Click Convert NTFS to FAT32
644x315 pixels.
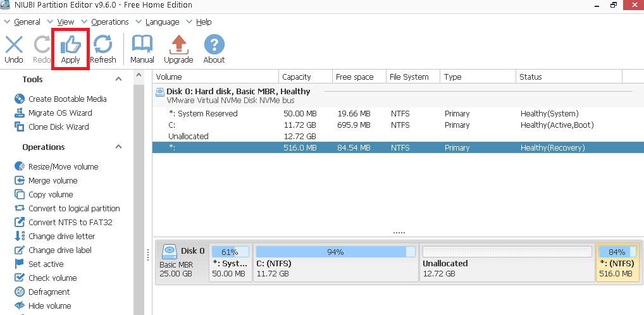click(x=70, y=223)
